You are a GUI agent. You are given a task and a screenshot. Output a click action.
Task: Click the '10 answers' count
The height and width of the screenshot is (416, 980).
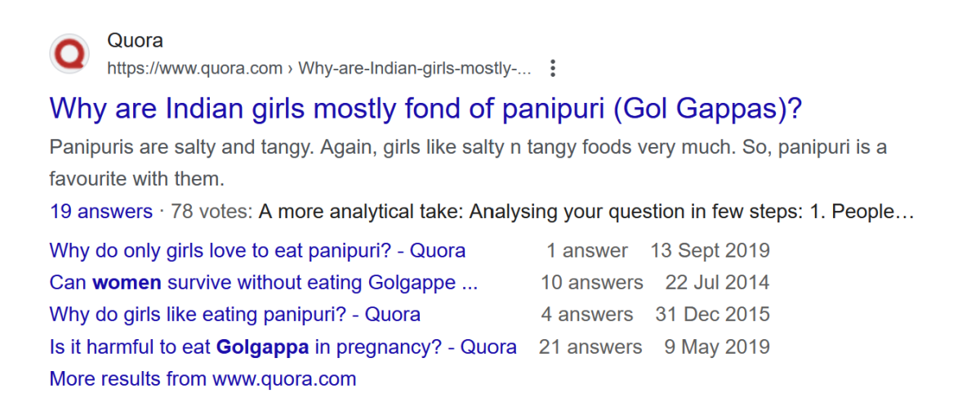(x=592, y=283)
